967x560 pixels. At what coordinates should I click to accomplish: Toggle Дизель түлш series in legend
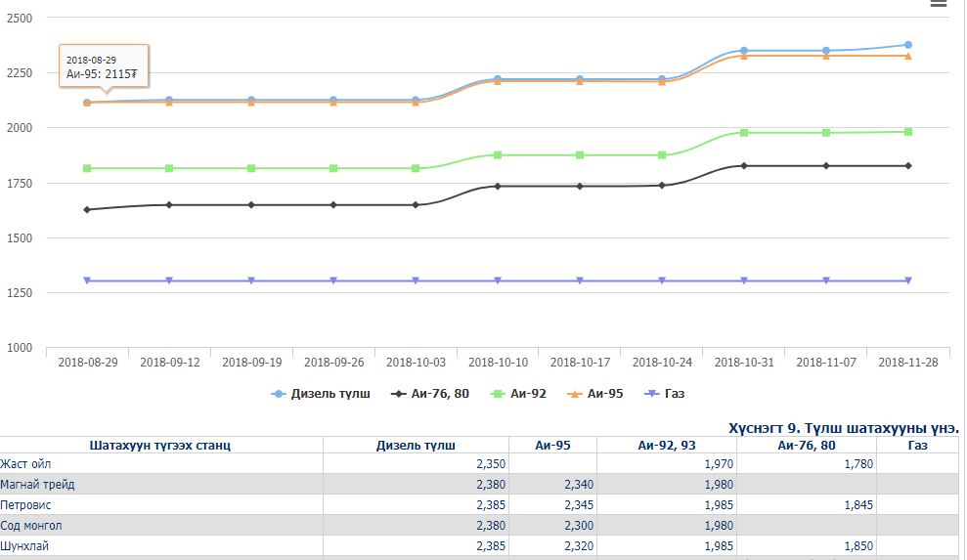[x=322, y=394]
